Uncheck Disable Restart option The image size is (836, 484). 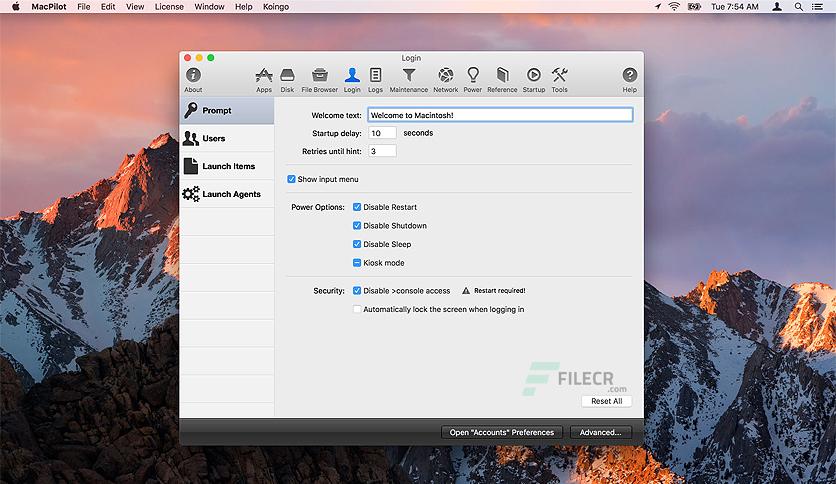pyautogui.click(x=357, y=207)
